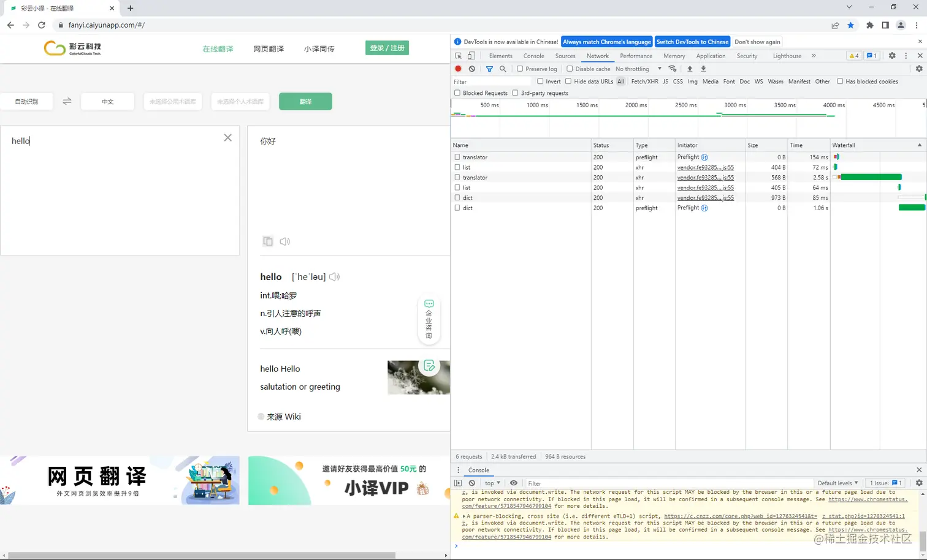The image size is (927, 560).
Task: Check 3rd-party requests
Action: pos(515,93)
